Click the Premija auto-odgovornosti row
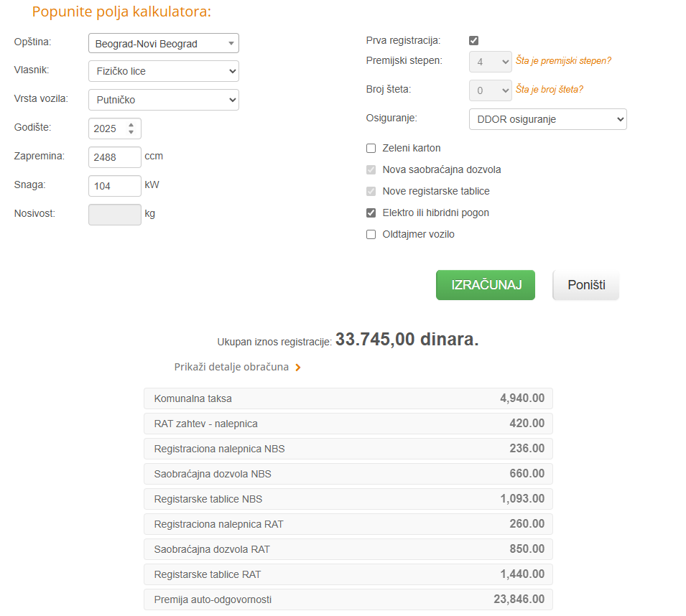 point(348,599)
